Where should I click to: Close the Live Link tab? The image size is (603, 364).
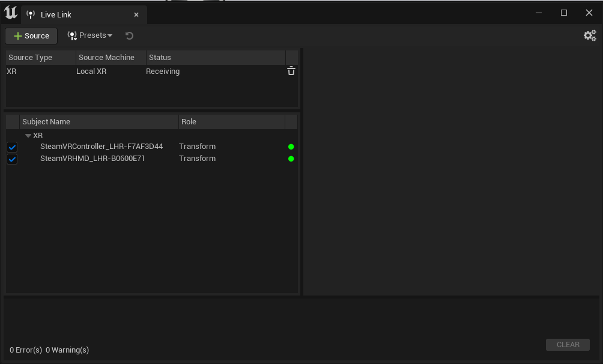pyautogui.click(x=136, y=14)
